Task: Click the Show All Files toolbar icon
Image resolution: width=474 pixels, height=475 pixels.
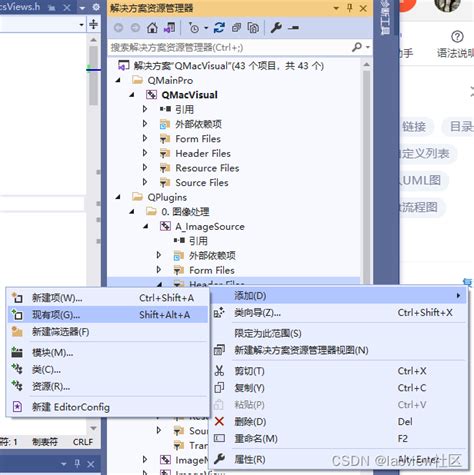Action: (253, 28)
